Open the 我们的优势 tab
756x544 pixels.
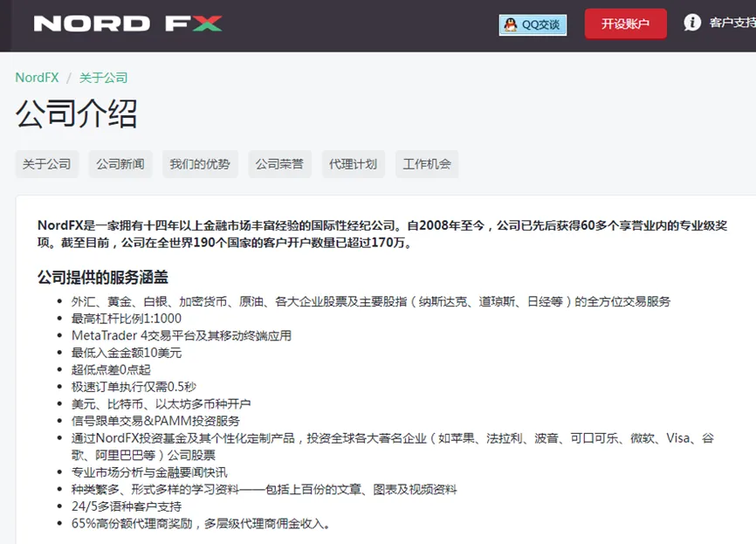point(200,164)
